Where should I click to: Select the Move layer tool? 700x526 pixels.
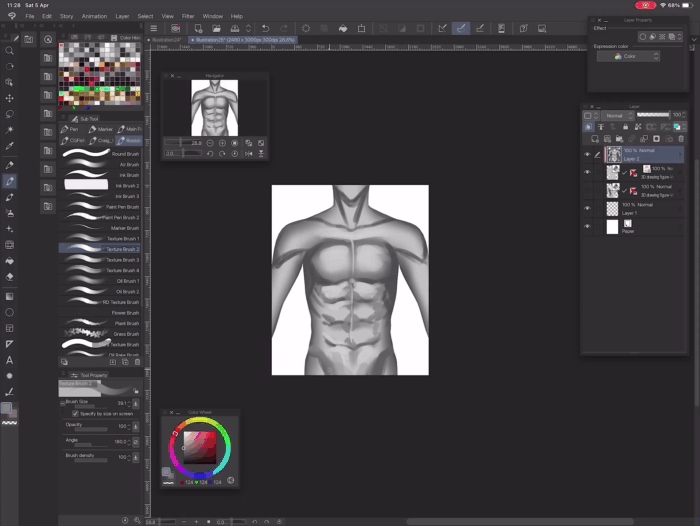tap(10, 99)
